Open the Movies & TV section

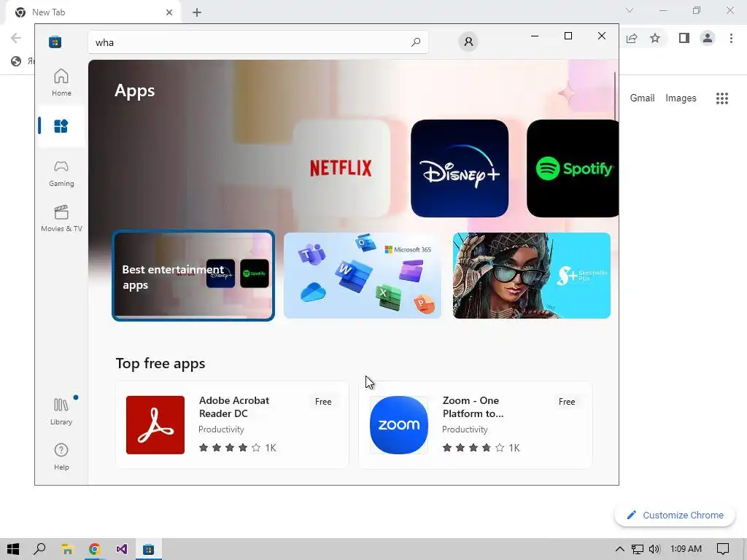61,219
